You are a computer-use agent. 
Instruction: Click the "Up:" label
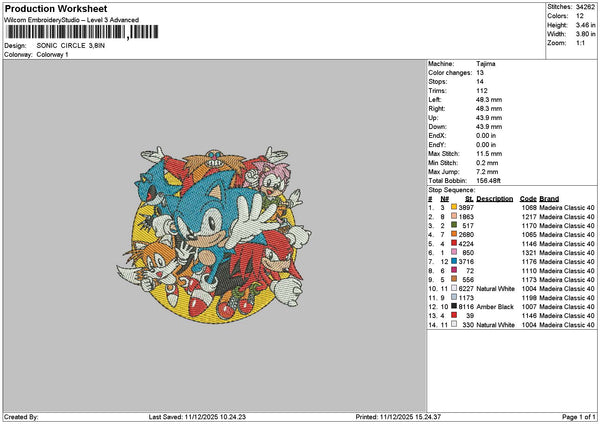[433, 118]
